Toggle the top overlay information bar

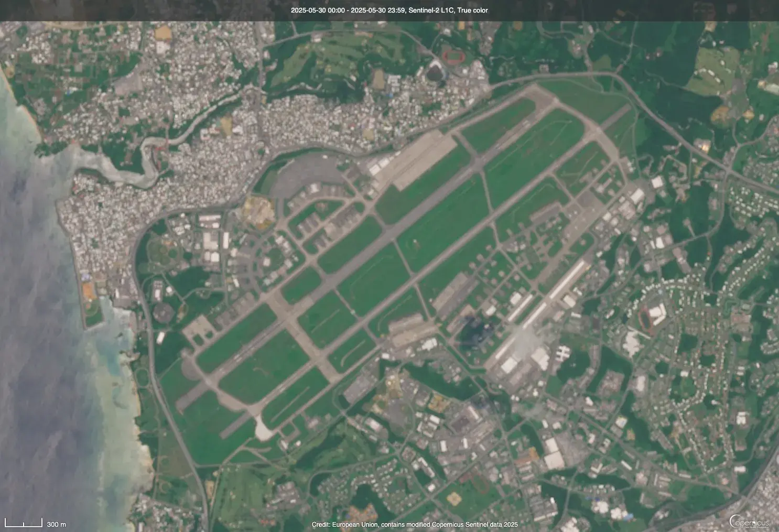pos(389,10)
